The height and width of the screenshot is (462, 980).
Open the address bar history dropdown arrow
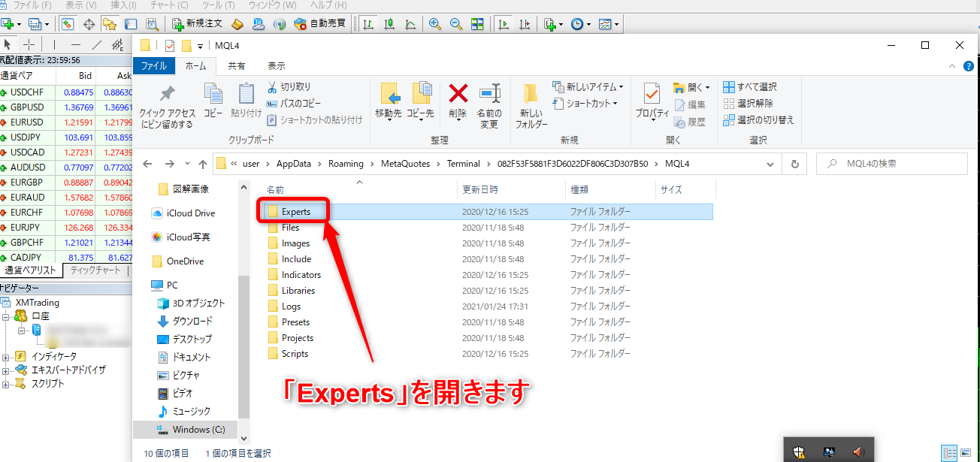pos(770,164)
